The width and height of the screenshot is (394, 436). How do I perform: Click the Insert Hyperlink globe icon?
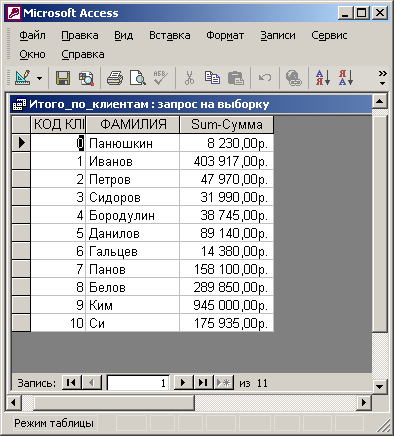(294, 78)
